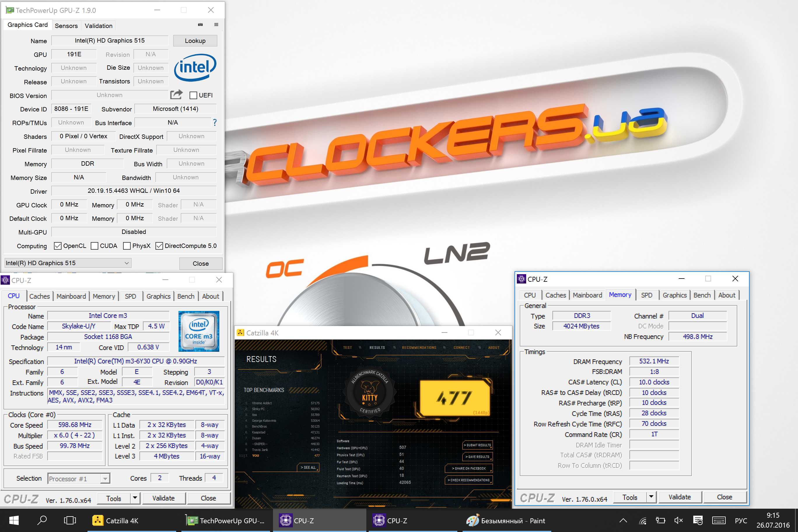This screenshot has width=798, height=532.
Task: Click Close button in right CPU-Z
Action: [724, 497]
